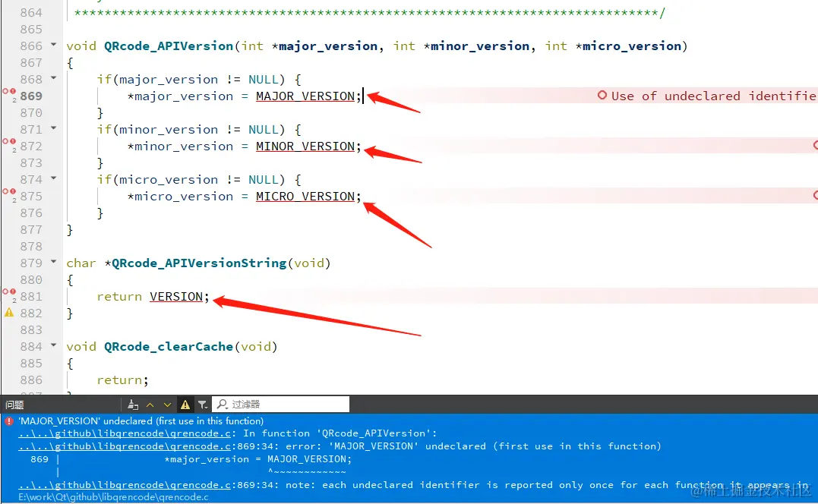Collapse the QRcode_clearCache function fold marker
This screenshot has height=504, width=818.
click(x=52, y=346)
